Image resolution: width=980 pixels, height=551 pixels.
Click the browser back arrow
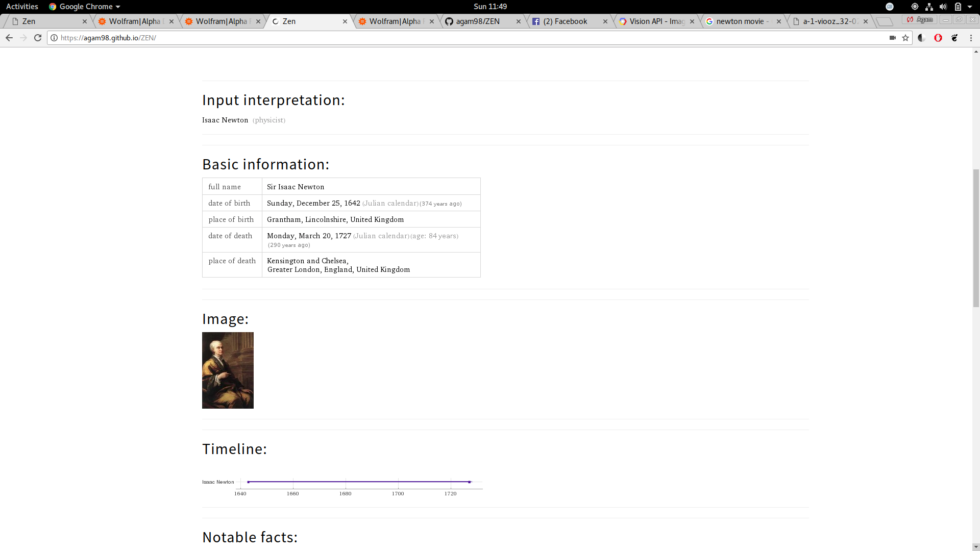[9, 38]
